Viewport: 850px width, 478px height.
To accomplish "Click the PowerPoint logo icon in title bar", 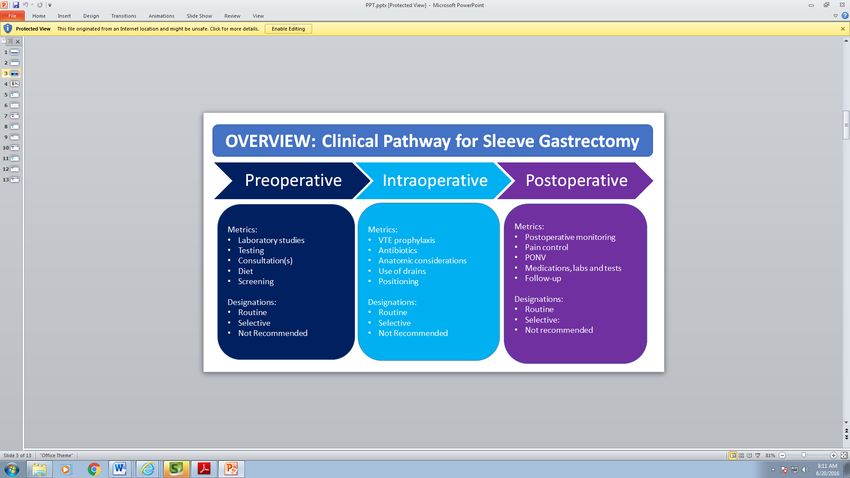I will 4,5.
